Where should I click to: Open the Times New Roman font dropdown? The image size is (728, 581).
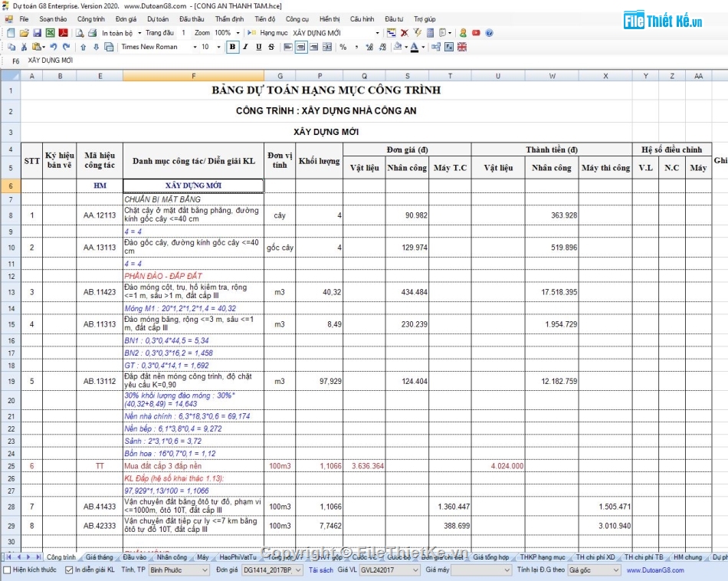[x=195, y=47]
